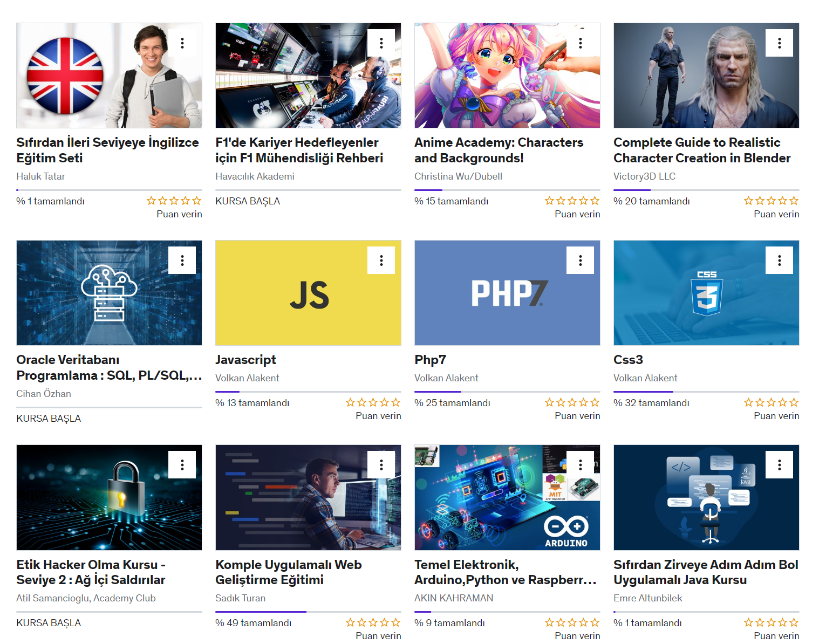Screen dimensions: 826x644
Task: Open three-dot menu on Javascript card
Action: click(381, 261)
